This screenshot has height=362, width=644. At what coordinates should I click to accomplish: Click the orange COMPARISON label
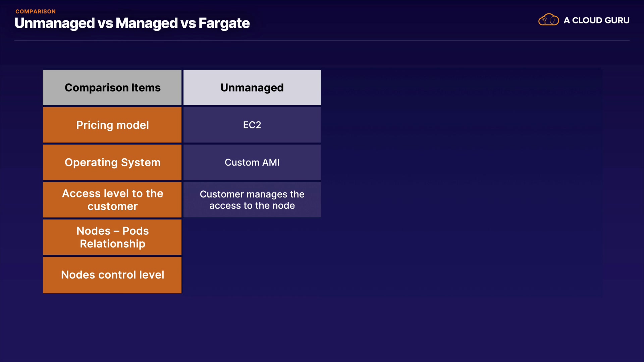pyautogui.click(x=36, y=11)
